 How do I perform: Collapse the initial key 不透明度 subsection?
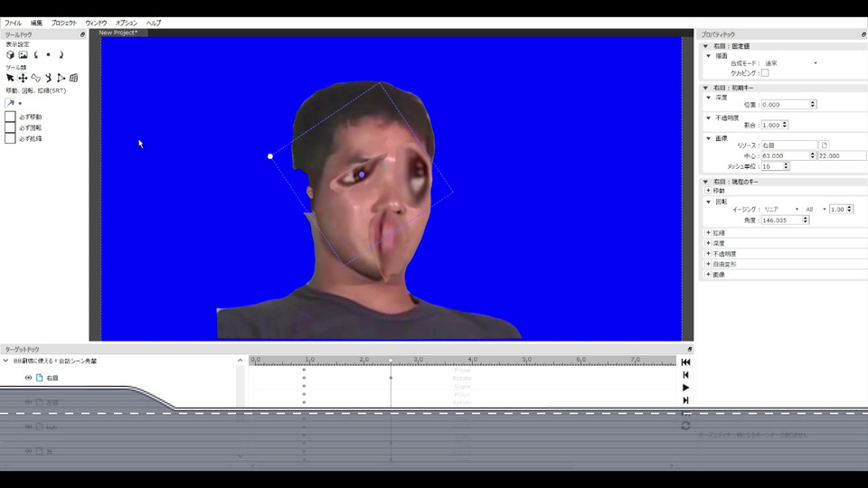tap(709, 117)
